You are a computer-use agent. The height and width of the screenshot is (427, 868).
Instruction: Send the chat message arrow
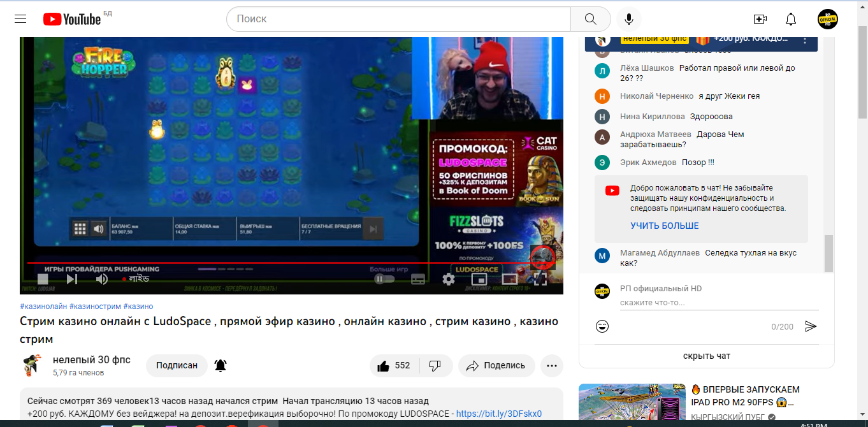pyautogui.click(x=811, y=326)
